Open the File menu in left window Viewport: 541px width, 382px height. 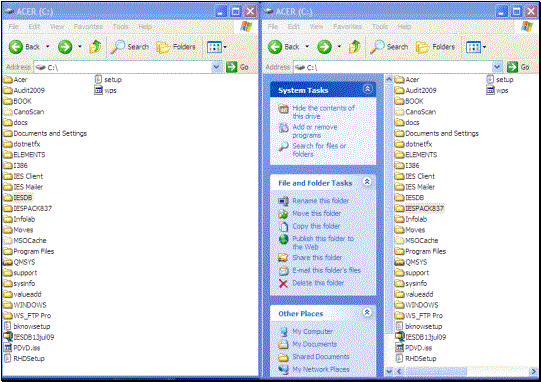[x=14, y=27]
